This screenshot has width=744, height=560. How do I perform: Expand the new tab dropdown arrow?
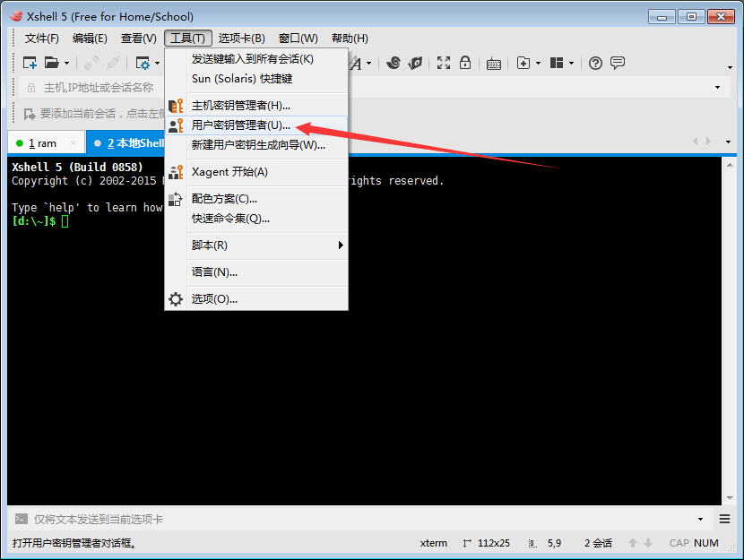click(538, 63)
